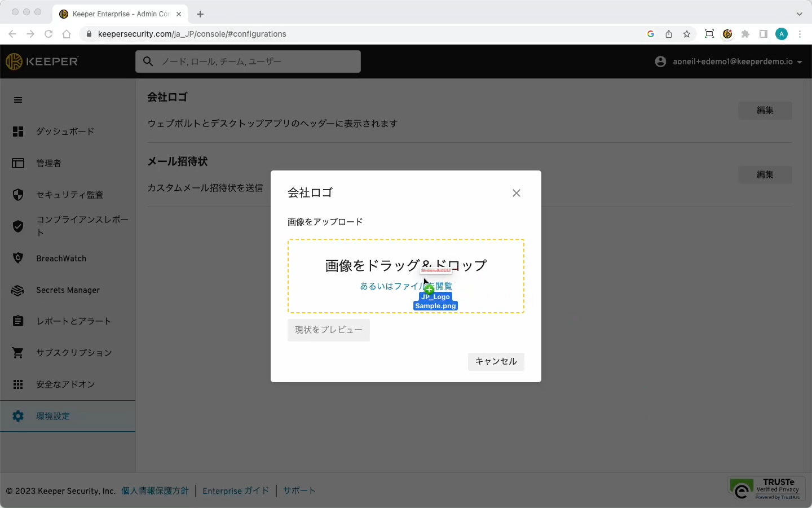Select the BreachWatch shield icon
812x508 pixels.
18,258
